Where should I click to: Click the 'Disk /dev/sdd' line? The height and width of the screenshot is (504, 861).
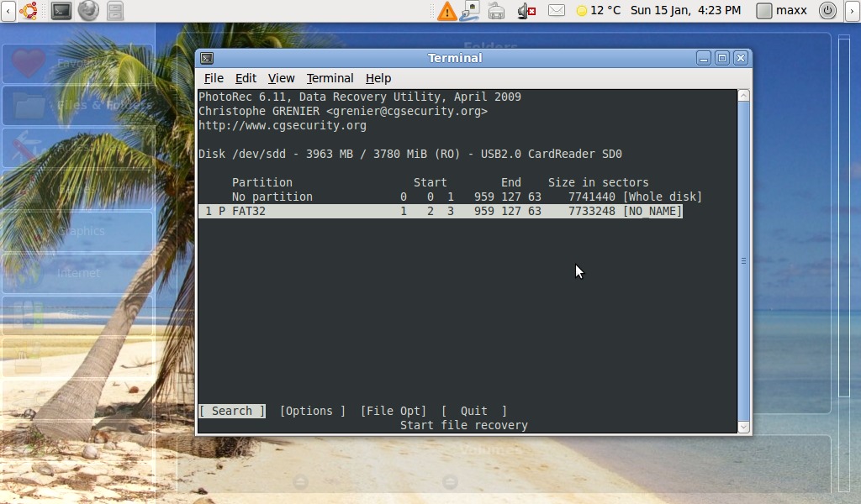point(410,154)
